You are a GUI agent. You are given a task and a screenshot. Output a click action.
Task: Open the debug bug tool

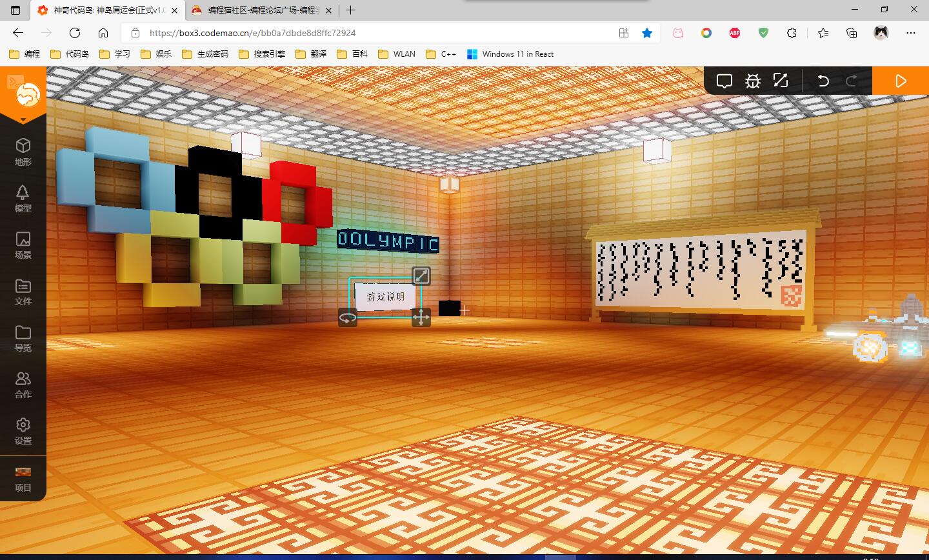point(753,81)
